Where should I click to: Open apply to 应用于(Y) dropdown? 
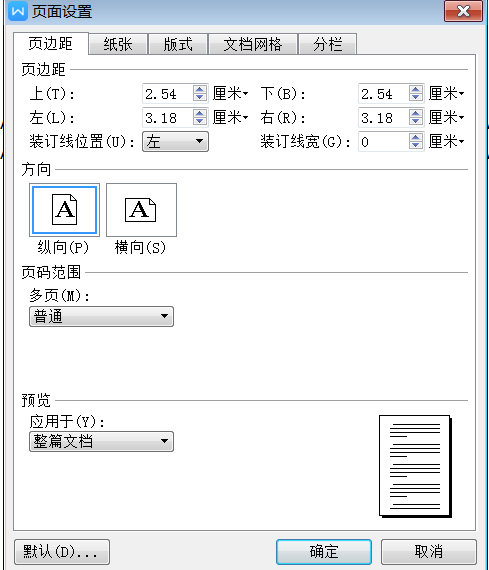101,441
